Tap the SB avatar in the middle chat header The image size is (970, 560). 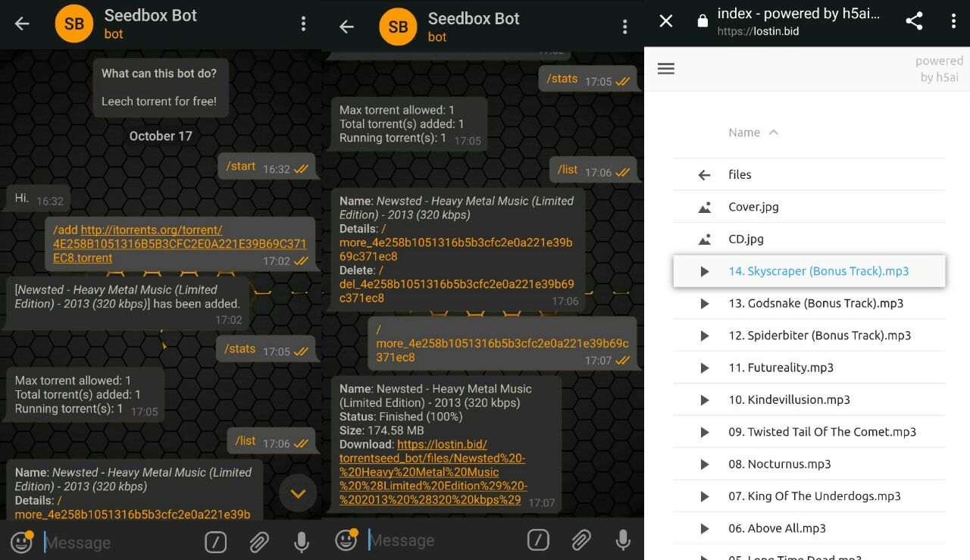[398, 27]
